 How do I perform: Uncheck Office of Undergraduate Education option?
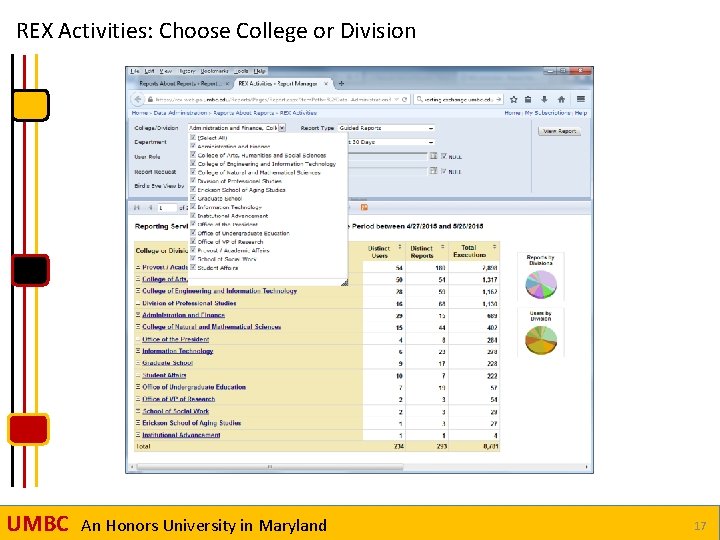point(193,232)
